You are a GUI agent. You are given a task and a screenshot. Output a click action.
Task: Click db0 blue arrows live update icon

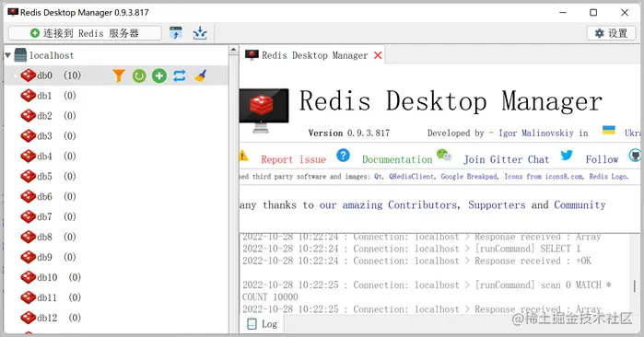coord(180,76)
